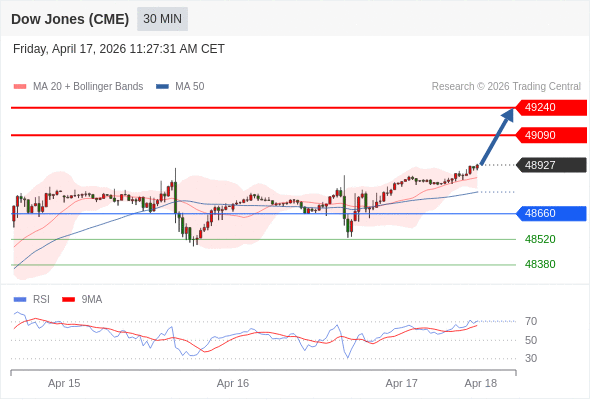The height and width of the screenshot is (400, 590).
Task: Click the date Friday, April 17, 2026 timestamp
Action: tap(119, 49)
